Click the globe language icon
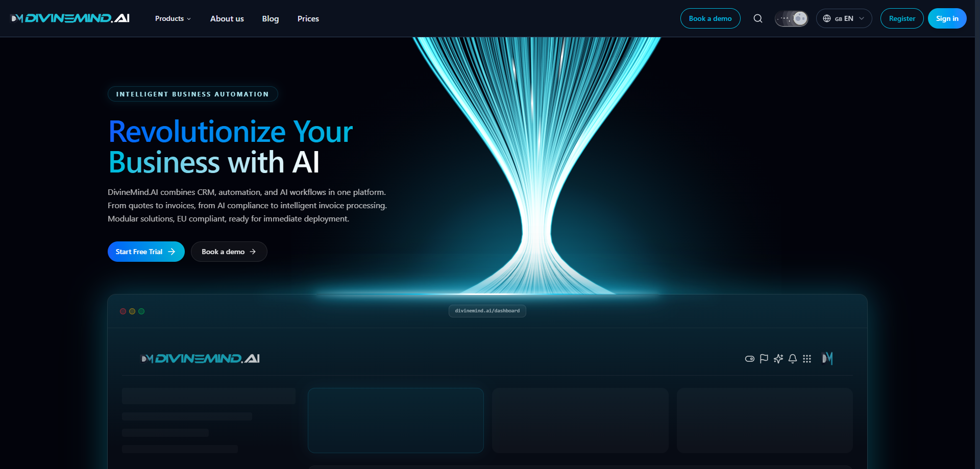Viewport: 980px width, 469px height. pos(827,18)
